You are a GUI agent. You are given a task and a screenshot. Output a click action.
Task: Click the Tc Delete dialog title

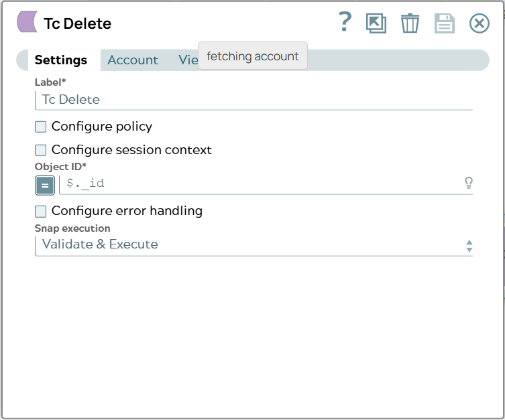78,23
